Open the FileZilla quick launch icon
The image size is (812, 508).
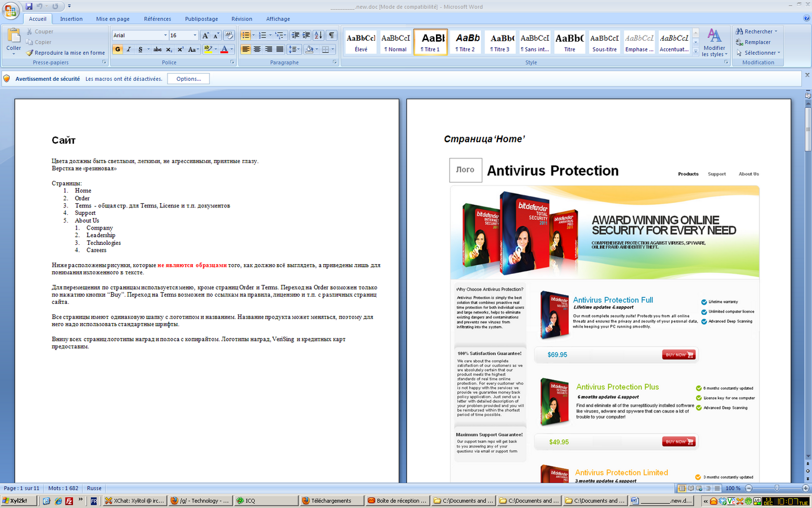coord(69,501)
